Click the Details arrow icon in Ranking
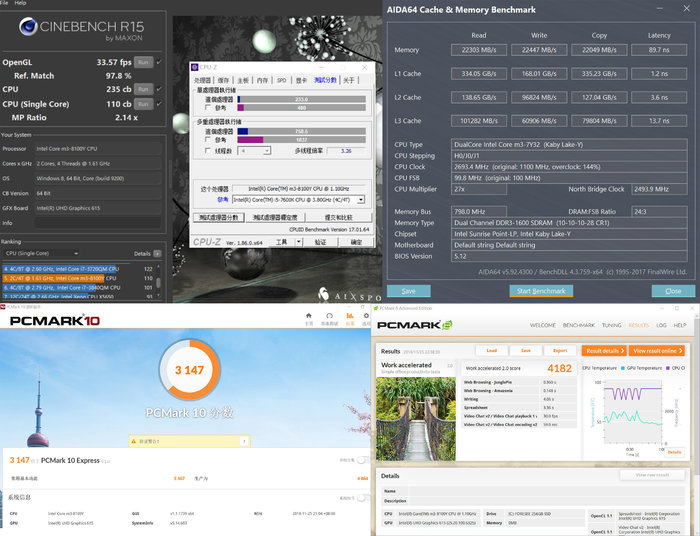 [x=158, y=254]
